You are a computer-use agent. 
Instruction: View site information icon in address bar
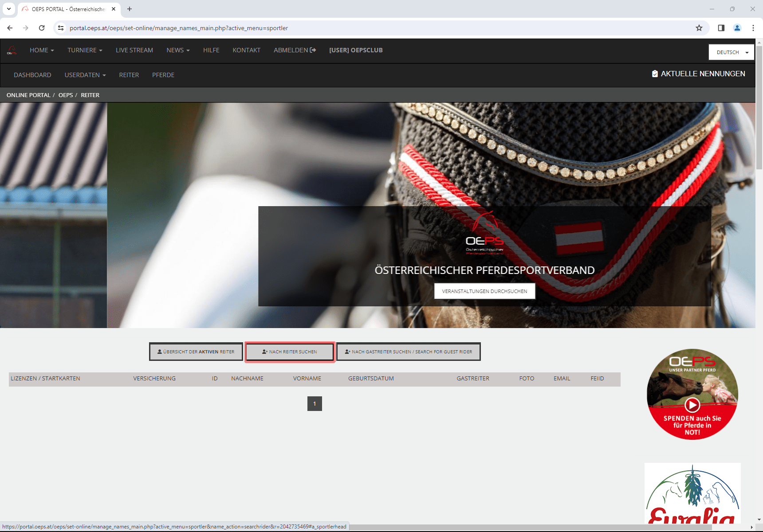click(x=61, y=28)
